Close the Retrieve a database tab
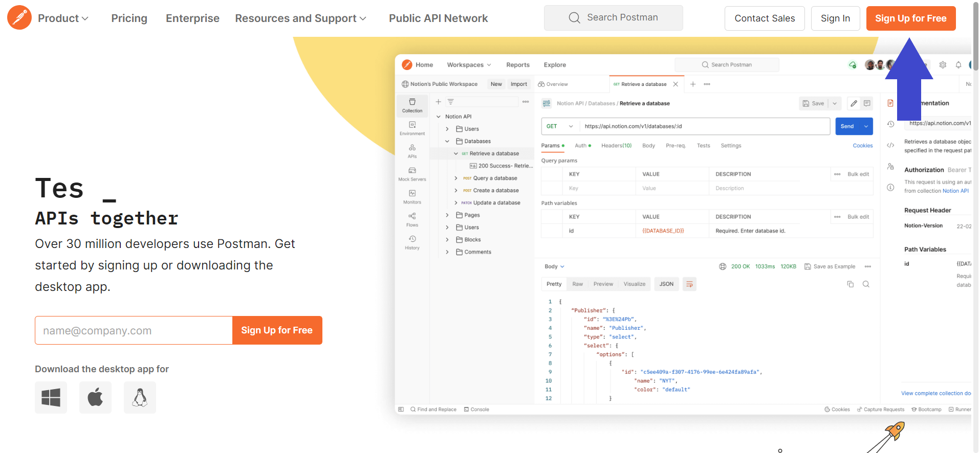Screen dimensions: 980x453 (676, 84)
